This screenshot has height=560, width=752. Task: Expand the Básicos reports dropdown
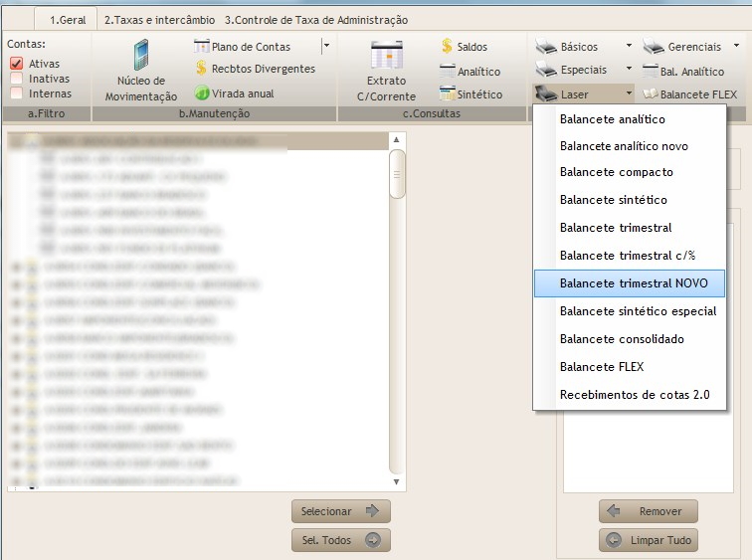629,47
